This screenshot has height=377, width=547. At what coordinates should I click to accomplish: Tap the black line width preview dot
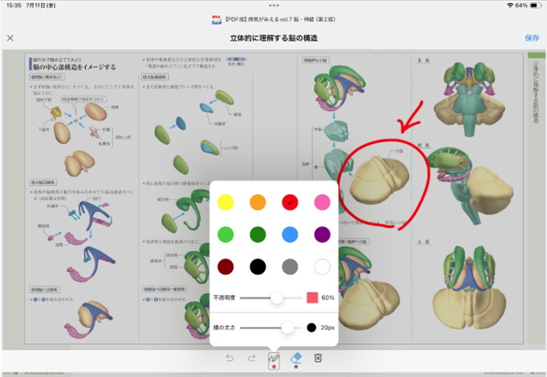[311, 327]
